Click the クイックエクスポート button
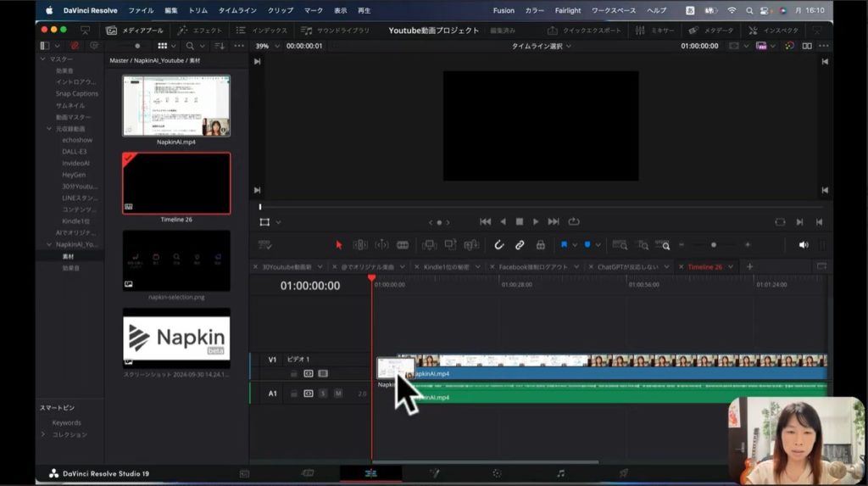The height and width of the screenshot is (486, 868). (587, 31)
